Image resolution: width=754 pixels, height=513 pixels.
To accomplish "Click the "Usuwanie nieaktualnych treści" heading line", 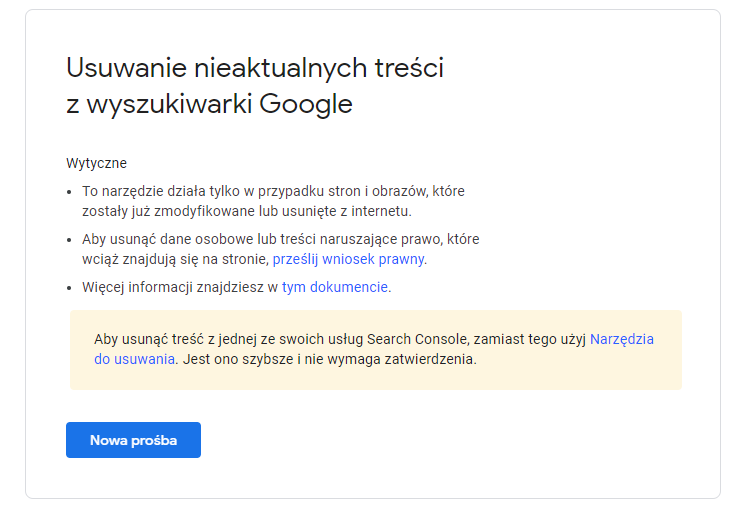I will (x=254, y=68).
